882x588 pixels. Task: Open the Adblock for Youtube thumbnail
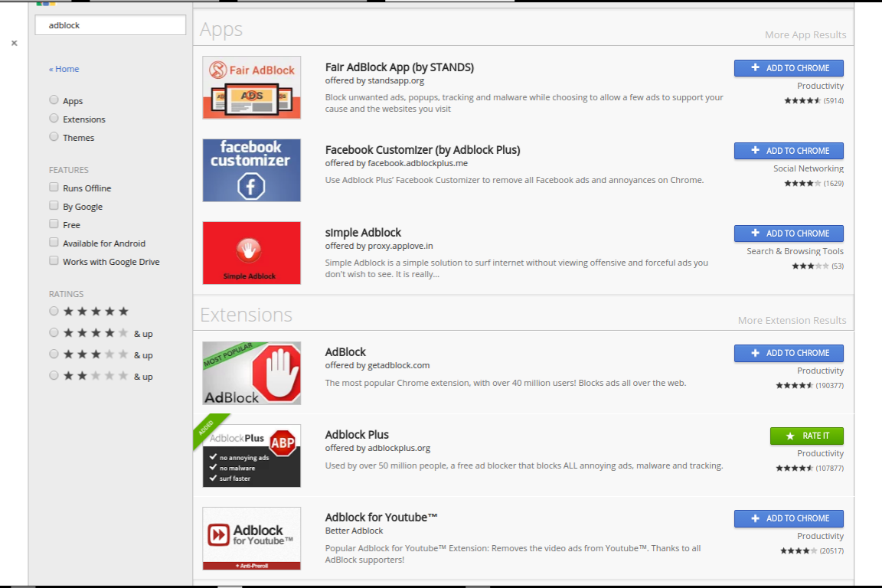coord(251,538)
